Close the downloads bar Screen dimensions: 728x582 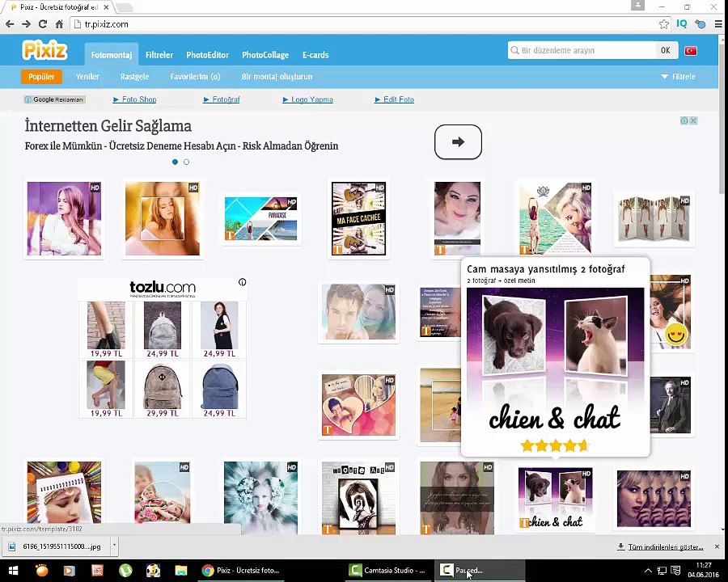coord(717,546)
